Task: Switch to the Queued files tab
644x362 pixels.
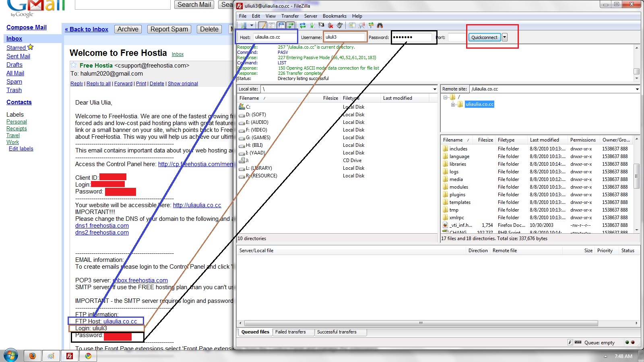Action: [255, 332]
